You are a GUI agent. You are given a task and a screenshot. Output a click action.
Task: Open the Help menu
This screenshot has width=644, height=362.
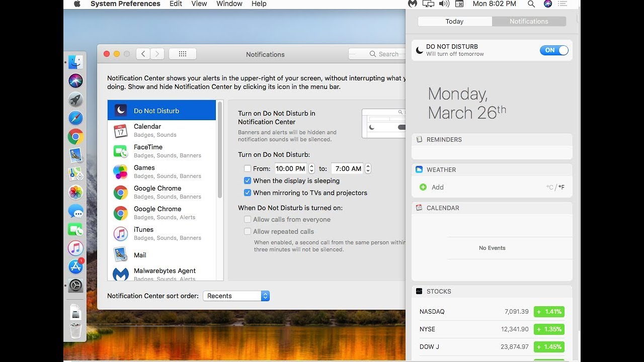[259, 4]
